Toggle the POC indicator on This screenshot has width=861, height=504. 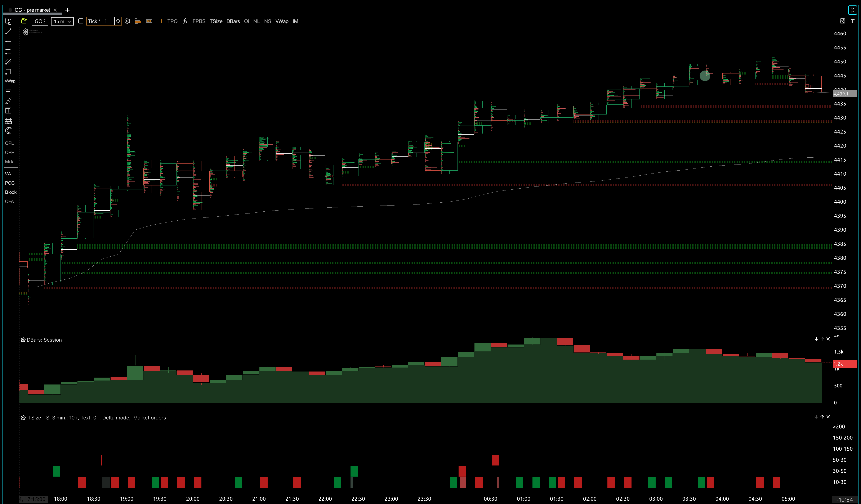[10, 183]
